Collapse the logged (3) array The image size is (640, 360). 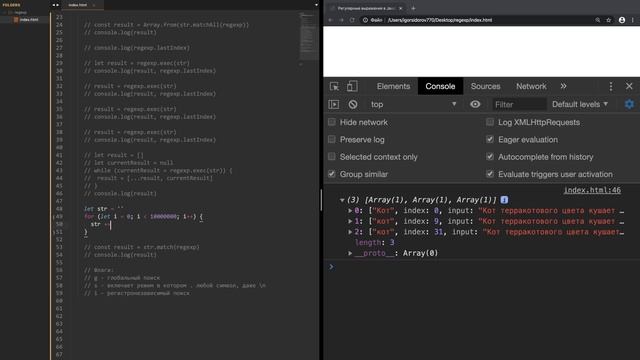tap(342, 200)
